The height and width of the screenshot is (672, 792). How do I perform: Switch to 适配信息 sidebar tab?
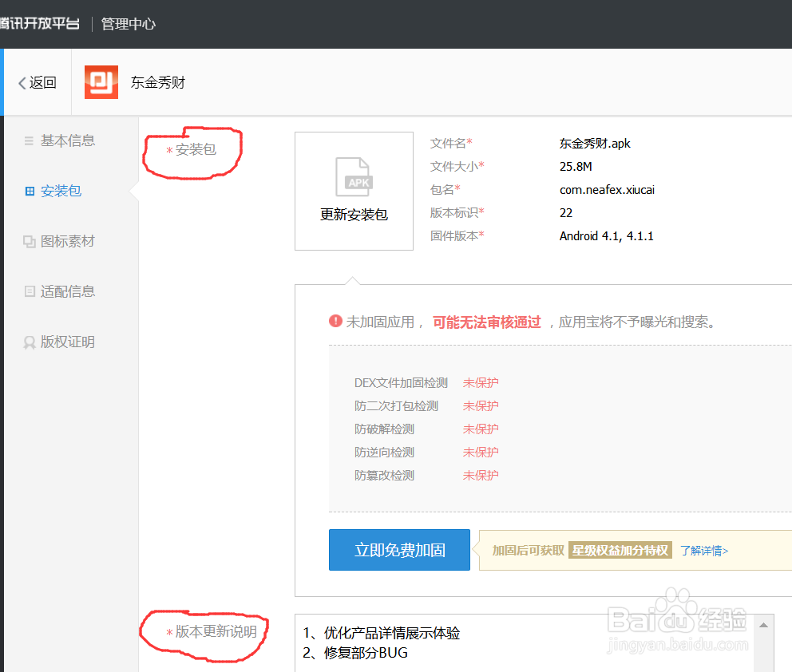click(68, 292)
